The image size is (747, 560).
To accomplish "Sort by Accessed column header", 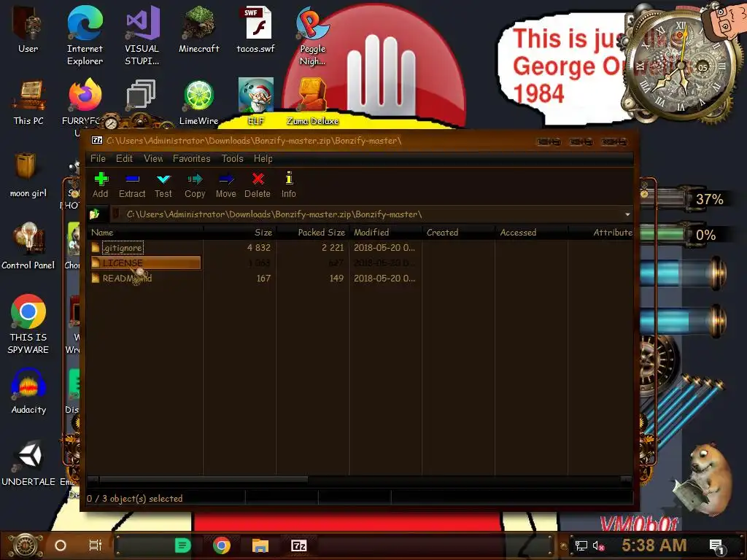I will point(531,233).
